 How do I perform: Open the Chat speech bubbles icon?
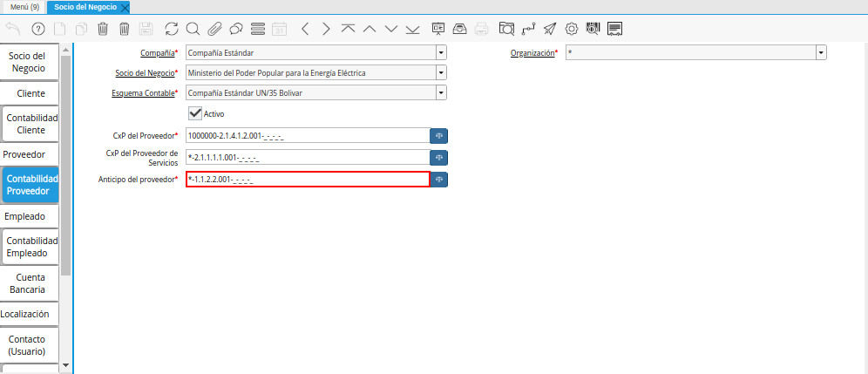pos(236,29)
